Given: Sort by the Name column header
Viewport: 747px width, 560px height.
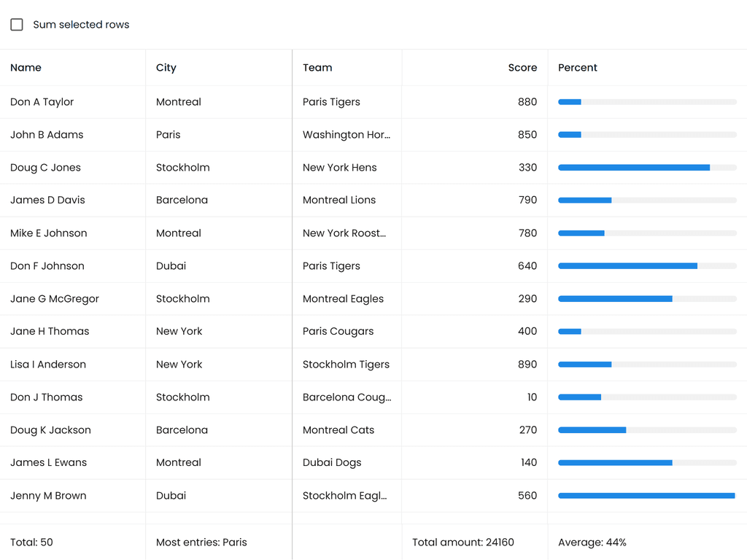Looking at the screenshot, I should click(x=26, y=68).
